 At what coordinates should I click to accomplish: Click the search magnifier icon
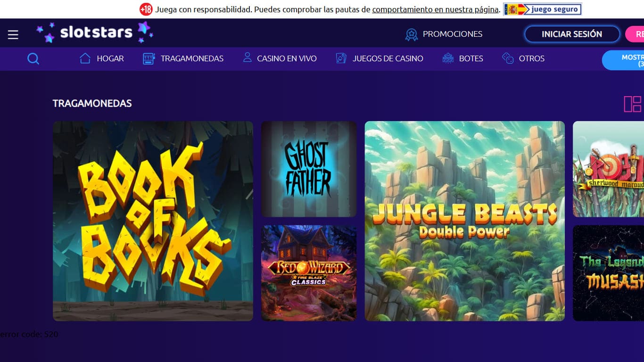[x=33, y=59]
